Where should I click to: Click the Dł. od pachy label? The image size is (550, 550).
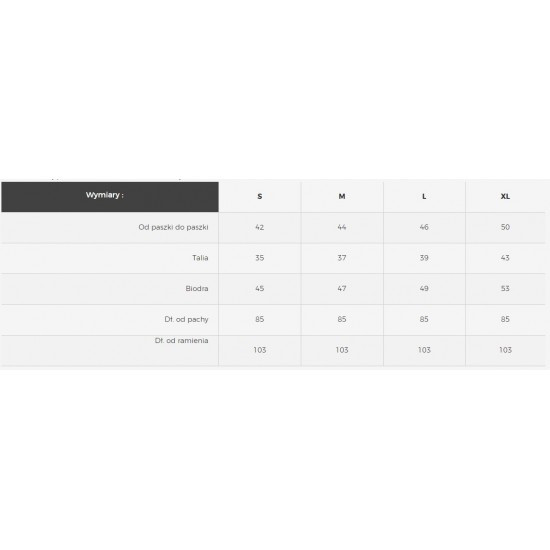pyautogui.click(x=186, y=319)
